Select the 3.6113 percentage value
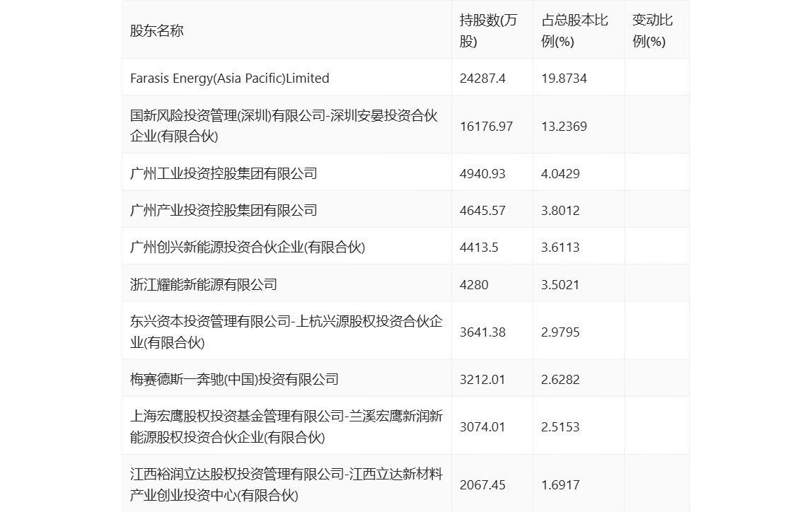Screen dimensions: 812x512 [x=560, y=248]
